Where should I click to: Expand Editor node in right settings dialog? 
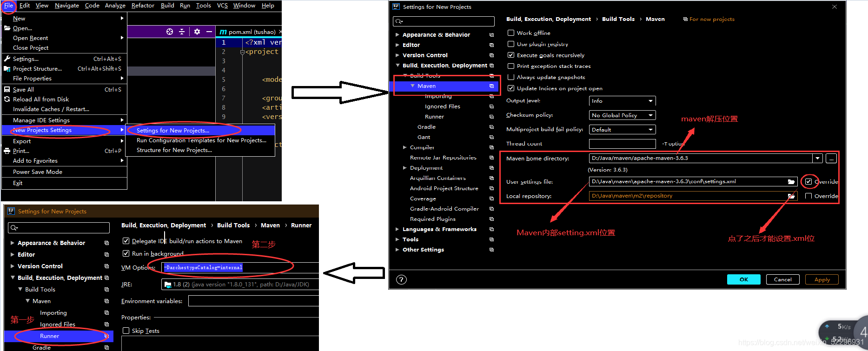point(398,45)
